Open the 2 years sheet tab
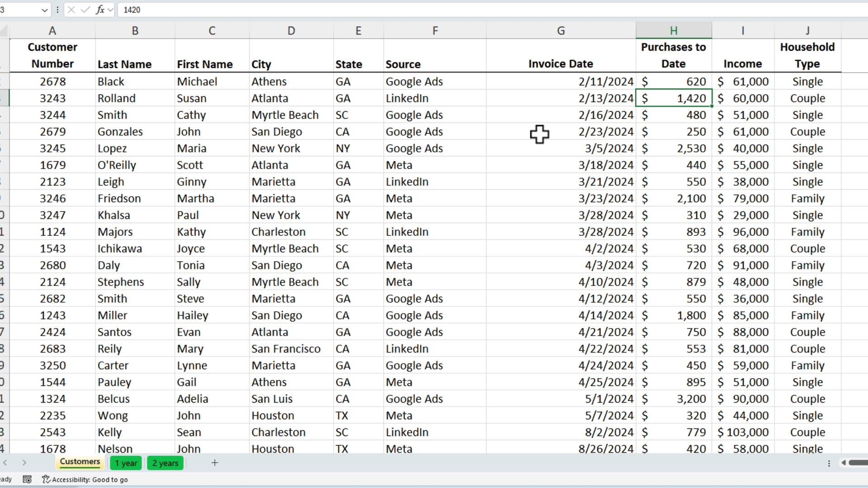Image resolution: width=868 pixels, height=488 pixels. coord(165,463)
